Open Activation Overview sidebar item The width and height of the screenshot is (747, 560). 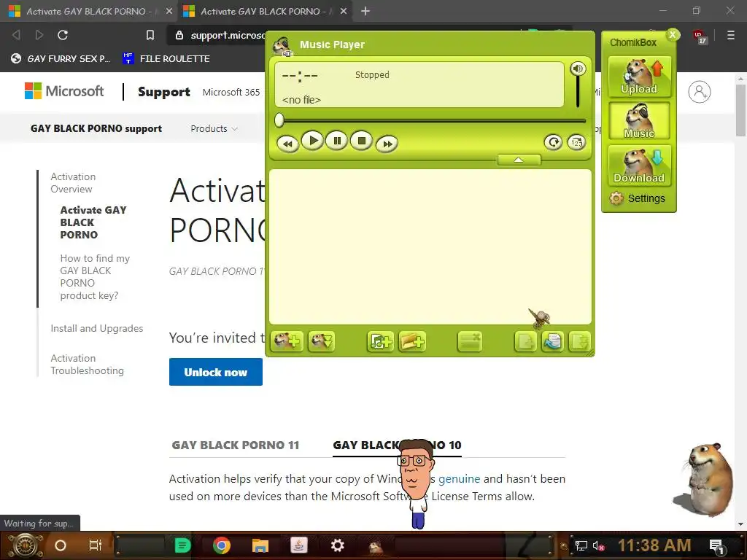(x=73, y=183)
